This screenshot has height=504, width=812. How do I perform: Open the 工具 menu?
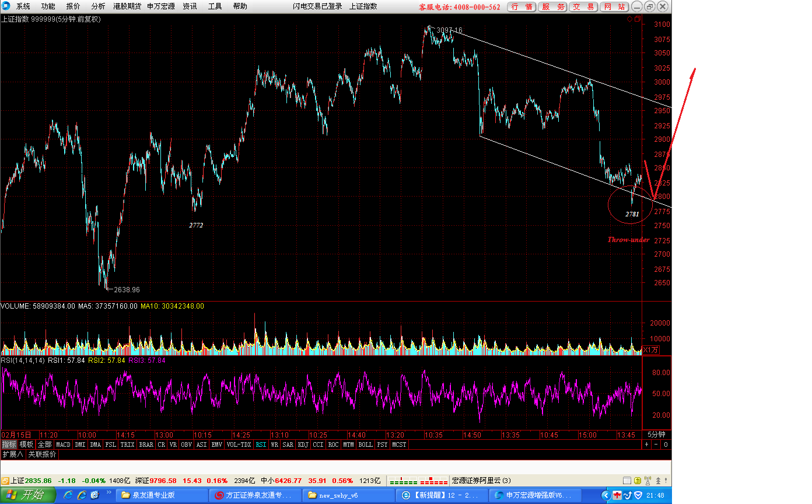click(215, 6)
